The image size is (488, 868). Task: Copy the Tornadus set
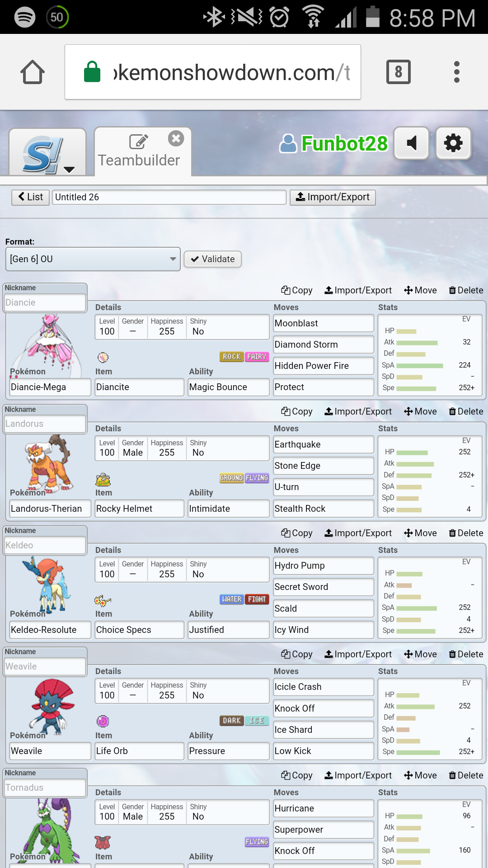point(297,775)
